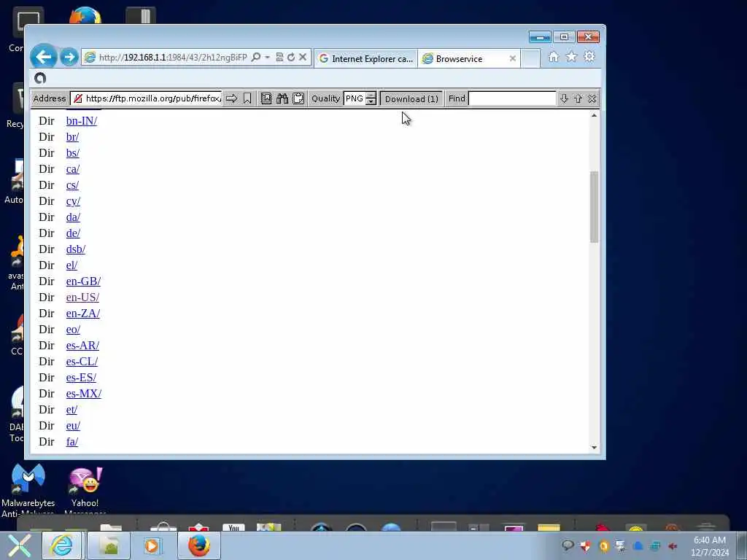The height and width of the screenshot is (560, 747).
Task: Open the IE Favorites star
Action: [x=571, y=57]
